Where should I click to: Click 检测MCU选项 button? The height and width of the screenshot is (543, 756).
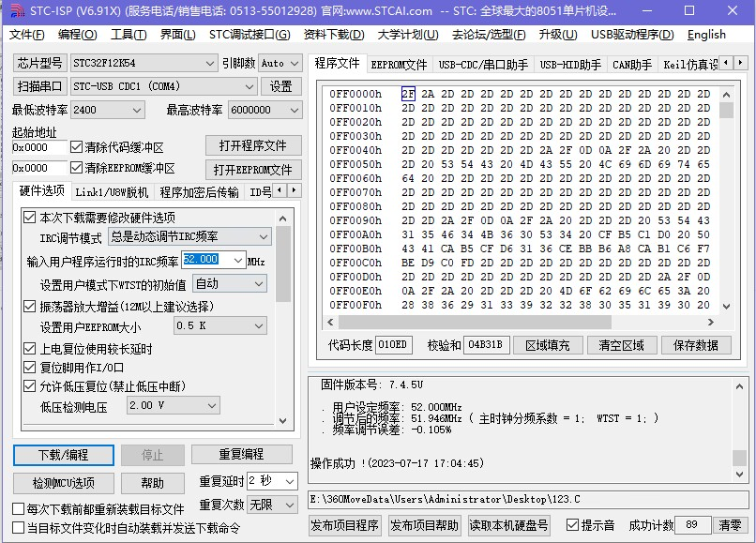64,483
